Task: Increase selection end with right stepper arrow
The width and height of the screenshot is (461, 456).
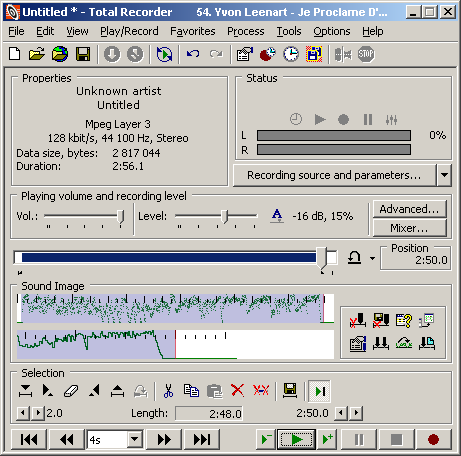Action: point(356,413)
